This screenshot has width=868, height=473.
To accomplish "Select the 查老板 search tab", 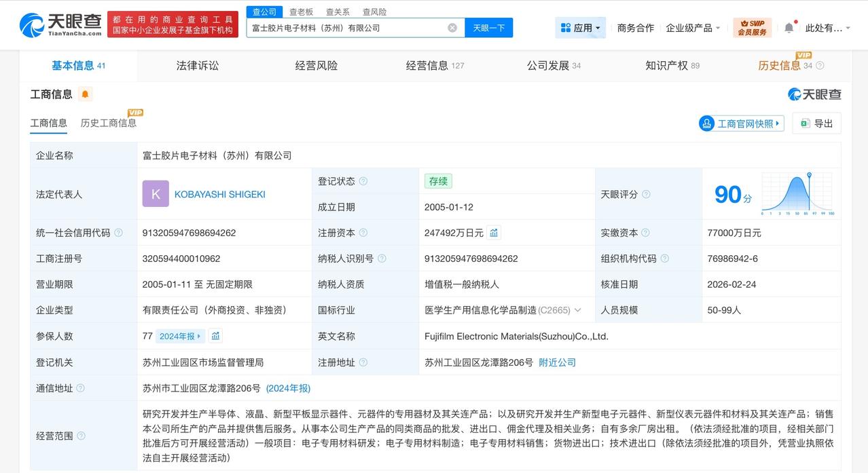I will [x=302, y=12].
